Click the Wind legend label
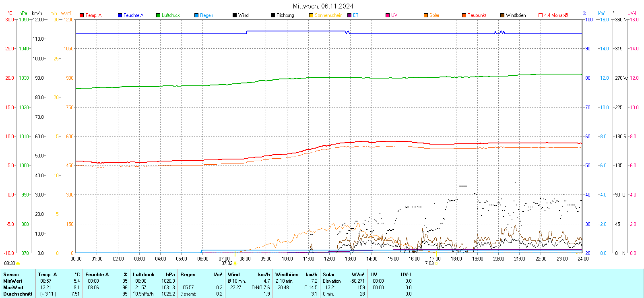The width and height of the screenshot is (644, 298). 243,15
